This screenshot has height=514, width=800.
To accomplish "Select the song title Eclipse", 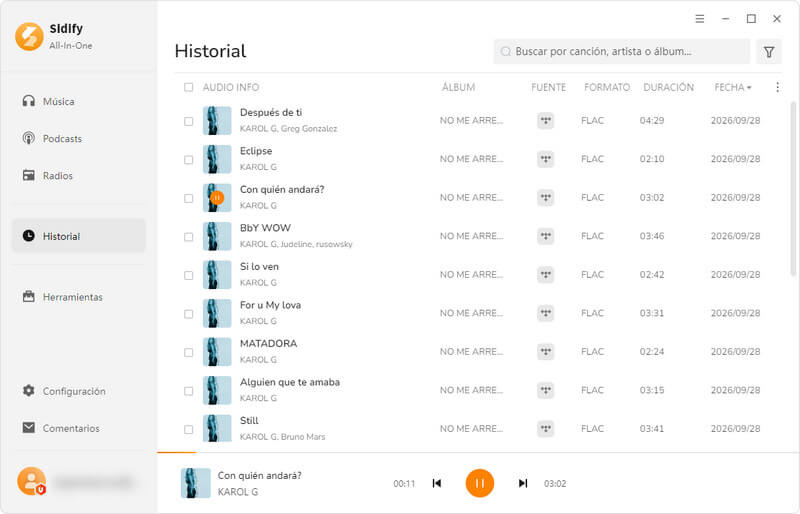I will click(x=256, y=151).
